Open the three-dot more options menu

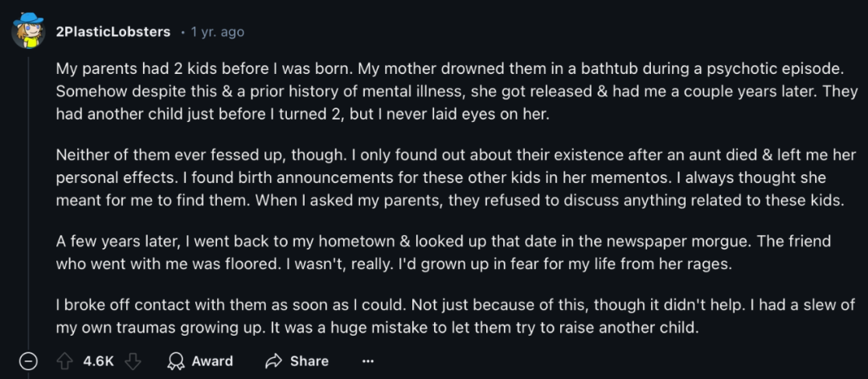(367, 361)
